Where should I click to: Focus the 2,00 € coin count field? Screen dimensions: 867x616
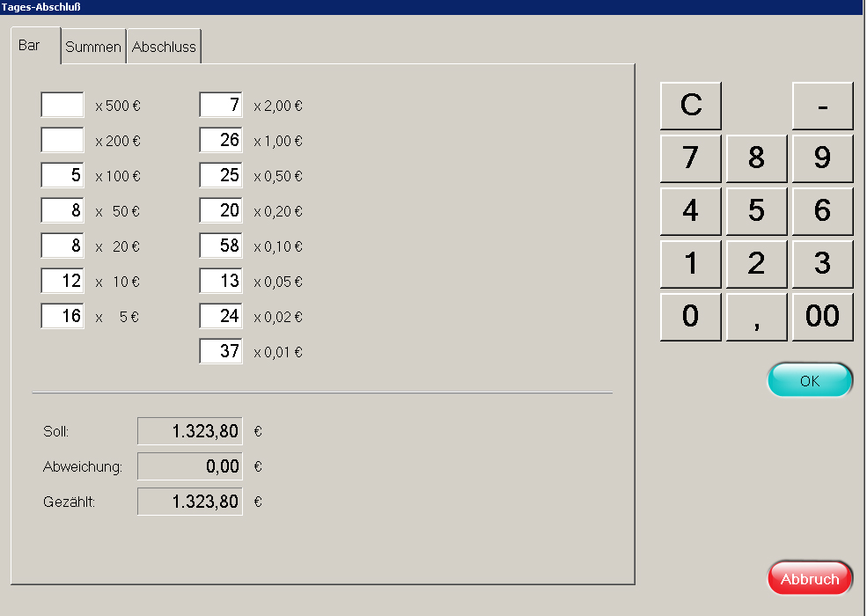pos(221,106)
